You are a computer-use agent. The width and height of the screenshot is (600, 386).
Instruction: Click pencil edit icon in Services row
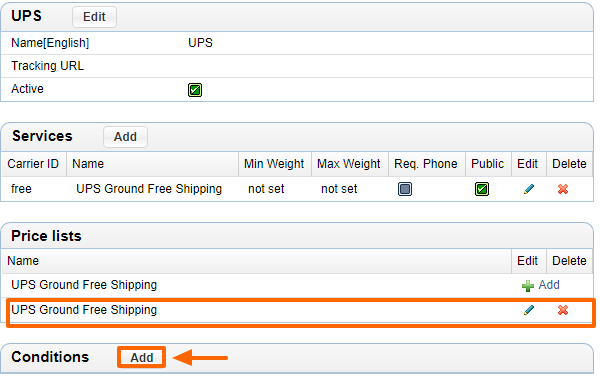[x=529, y=189]
